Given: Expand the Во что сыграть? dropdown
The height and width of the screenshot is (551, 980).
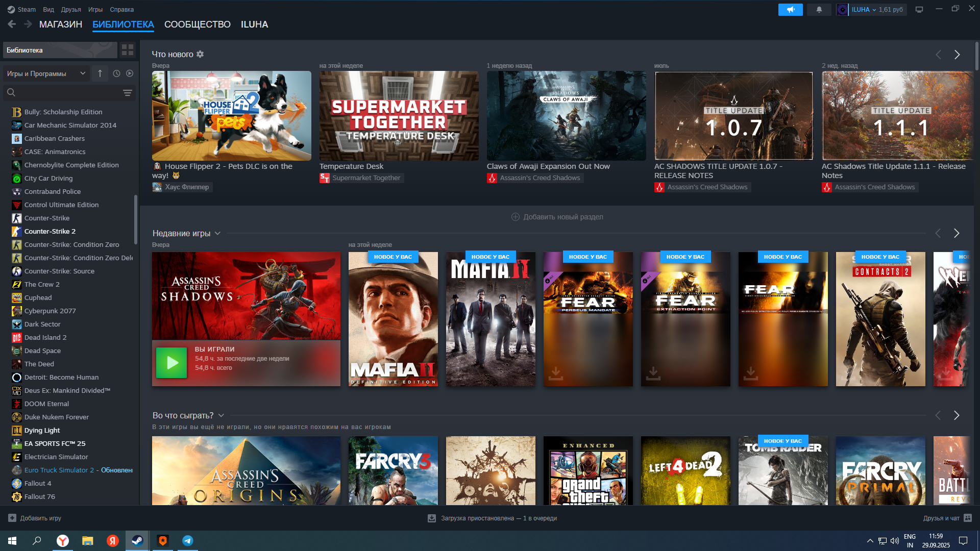Looking at the screenshot, I should [221, 416].
